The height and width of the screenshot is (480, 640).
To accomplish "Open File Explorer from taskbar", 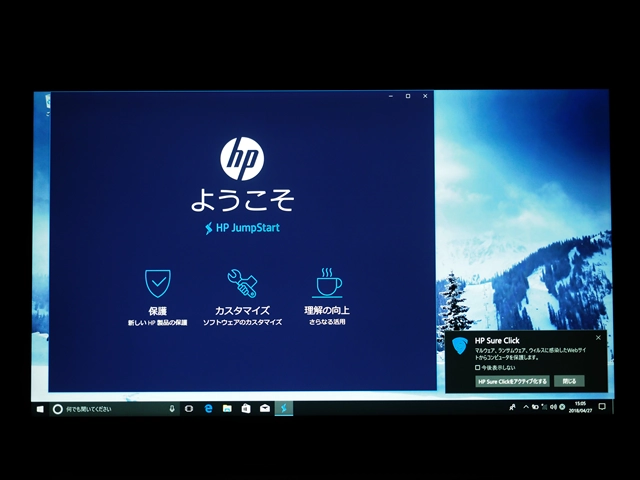I will (x=227, y=408).
